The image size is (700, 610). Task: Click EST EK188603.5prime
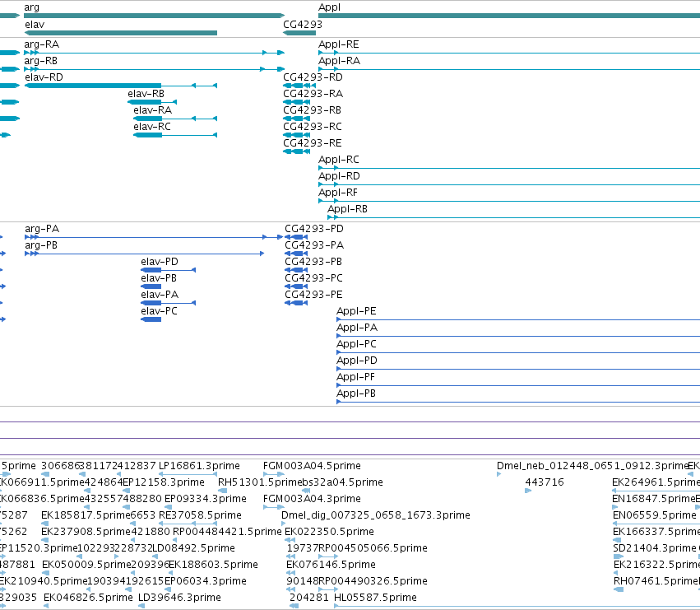coord(213,565)
